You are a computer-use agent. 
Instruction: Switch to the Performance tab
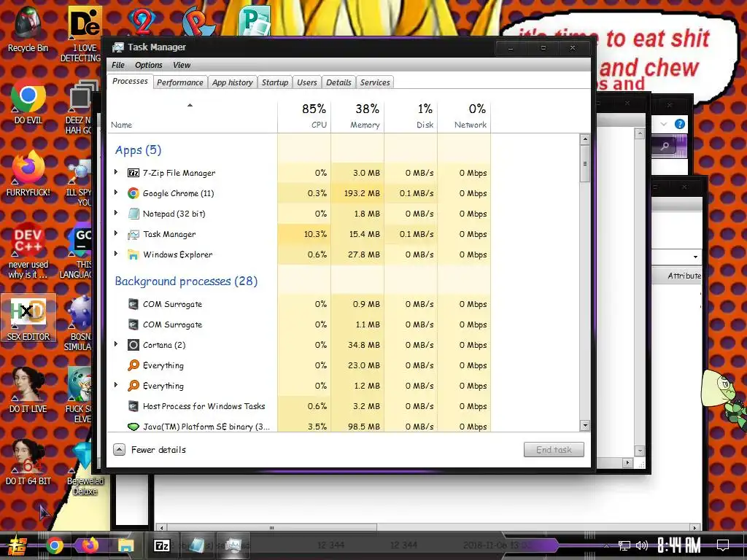pos(180,82)
